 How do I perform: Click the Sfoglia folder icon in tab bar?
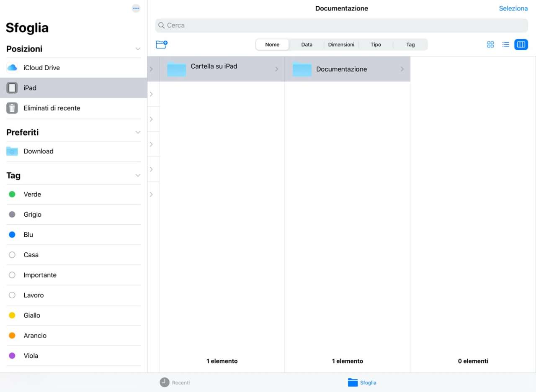(x=353, y=382)
